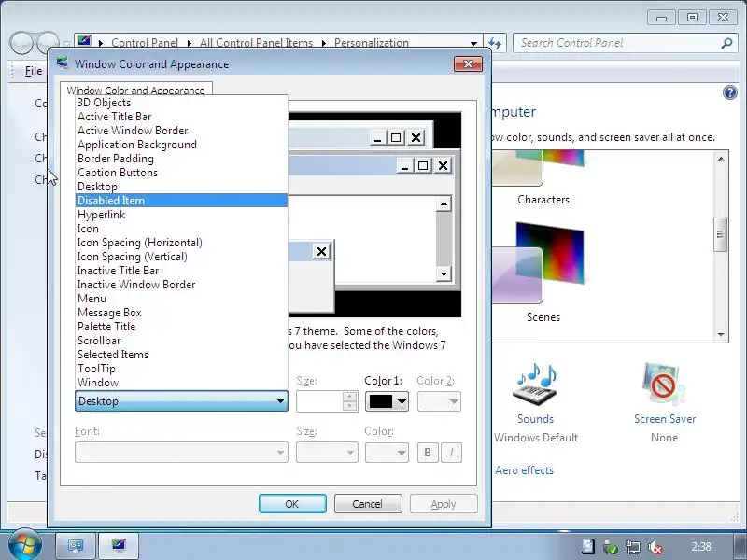The height and width of the screenshot is (560, 747).
Task: Select Message Box in the list
Action: click(181, 313)
